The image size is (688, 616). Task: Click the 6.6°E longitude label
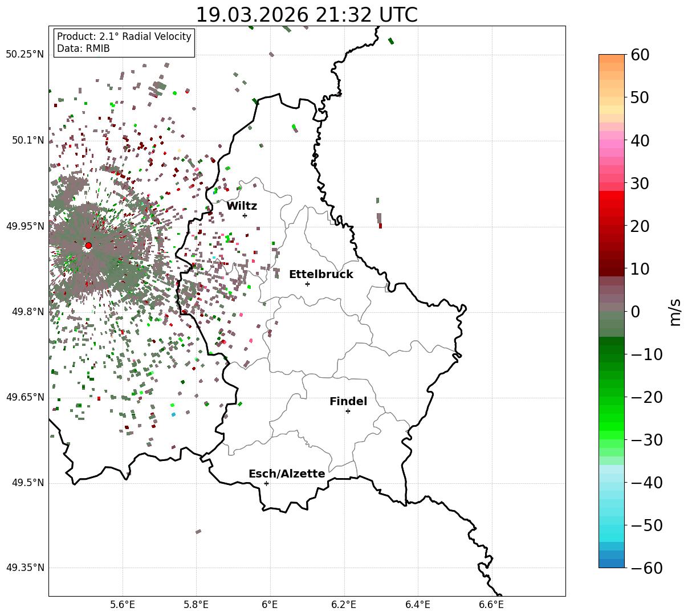coord(491,605)
